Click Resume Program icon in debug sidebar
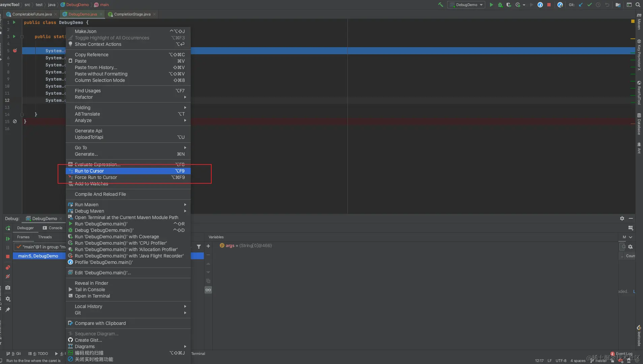643x364 pixels. pos(8,239)
